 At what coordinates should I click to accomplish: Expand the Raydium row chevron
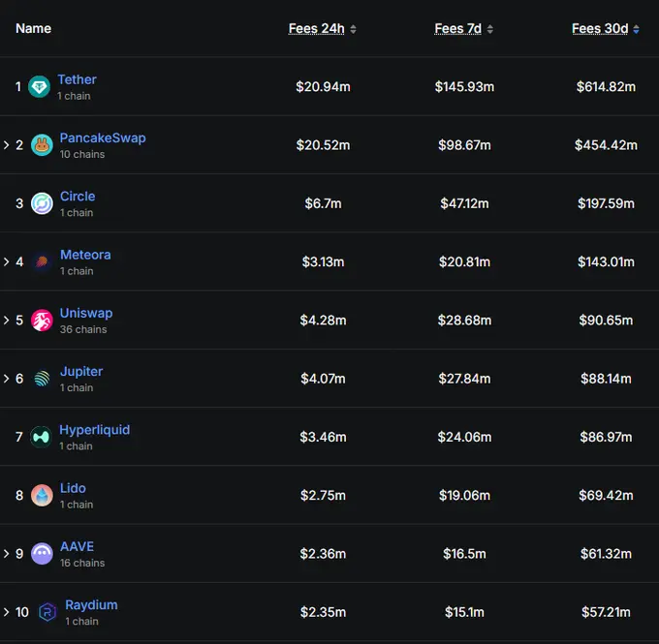coord(7,612)
